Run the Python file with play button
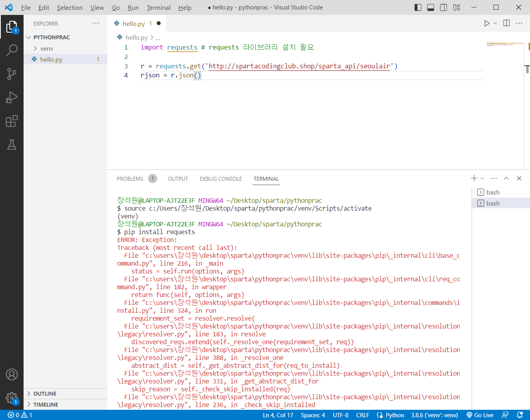 click(x=487, y=23)
